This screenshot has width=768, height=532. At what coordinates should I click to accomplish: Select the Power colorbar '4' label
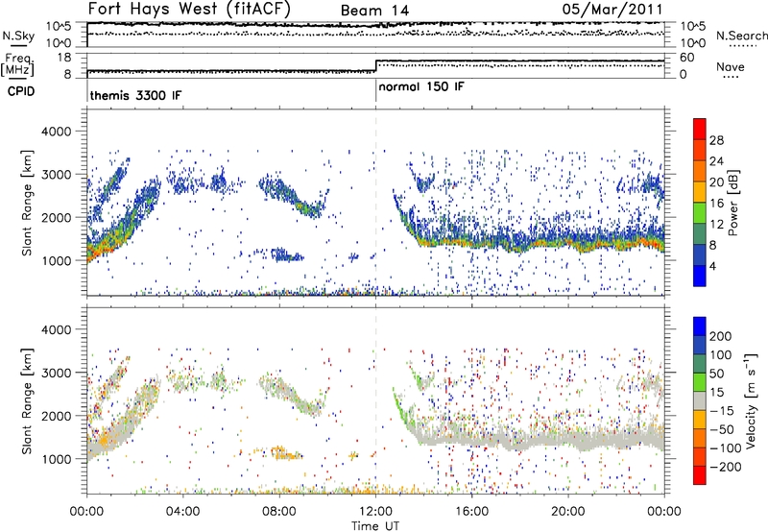point(712,266)
